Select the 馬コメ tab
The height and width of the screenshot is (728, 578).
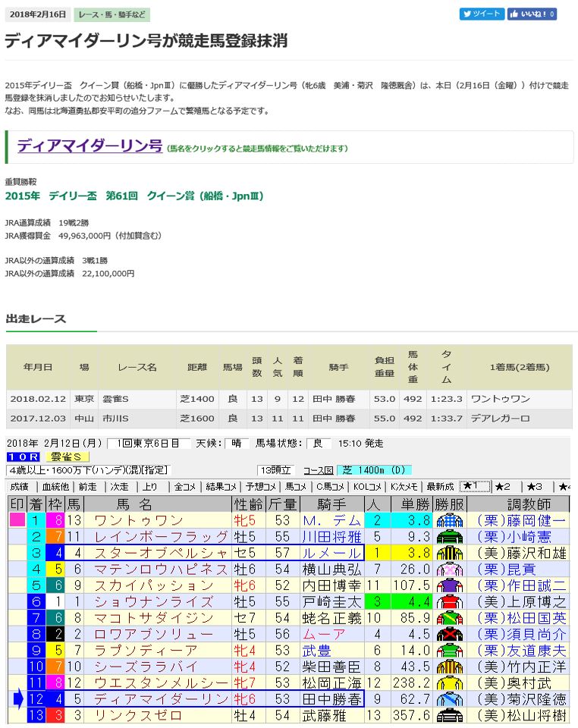296,486
